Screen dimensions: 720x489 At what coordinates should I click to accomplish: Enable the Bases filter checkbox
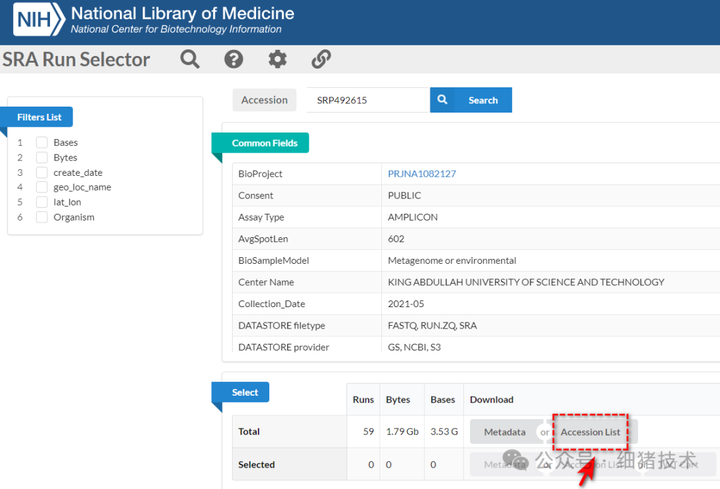point(42,143)
